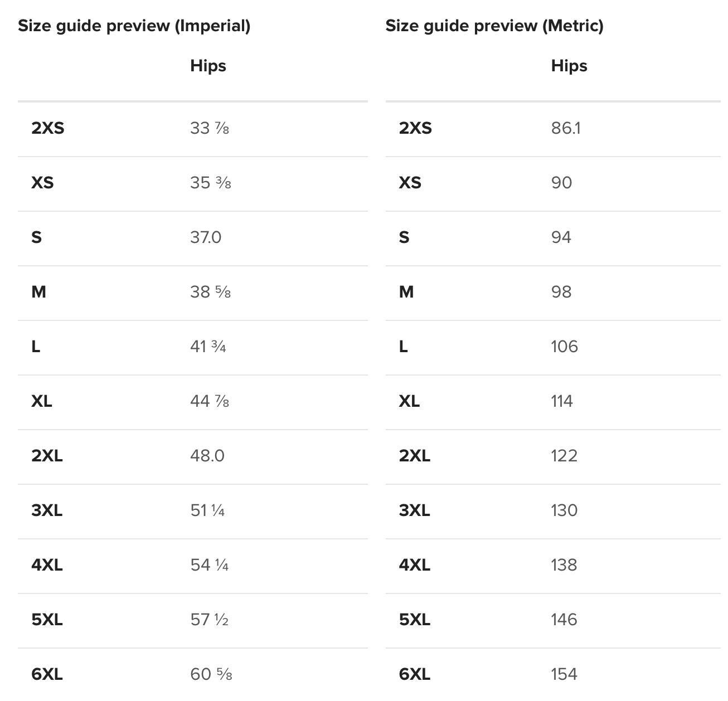Select the 114 hips value for XL
Screen dimensions: 728x701
coord(561,401)
